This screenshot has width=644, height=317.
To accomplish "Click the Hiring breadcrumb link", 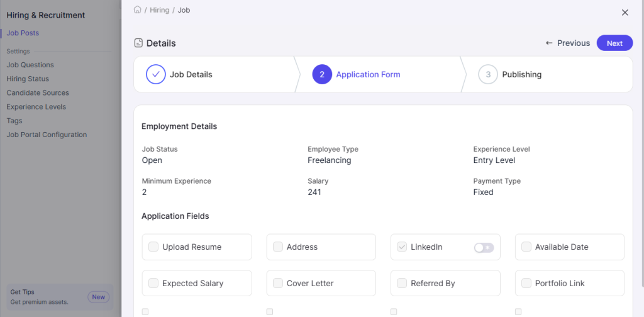I will 160,11.
